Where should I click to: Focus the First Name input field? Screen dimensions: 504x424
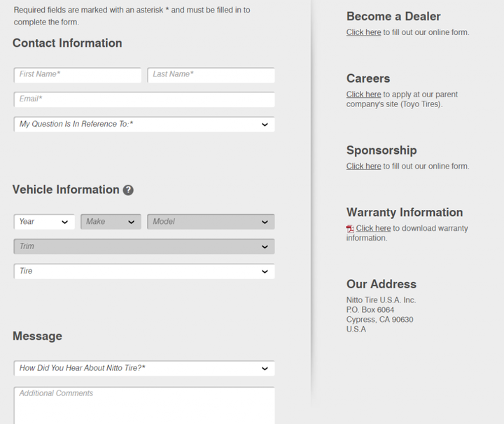coord(78,75)
